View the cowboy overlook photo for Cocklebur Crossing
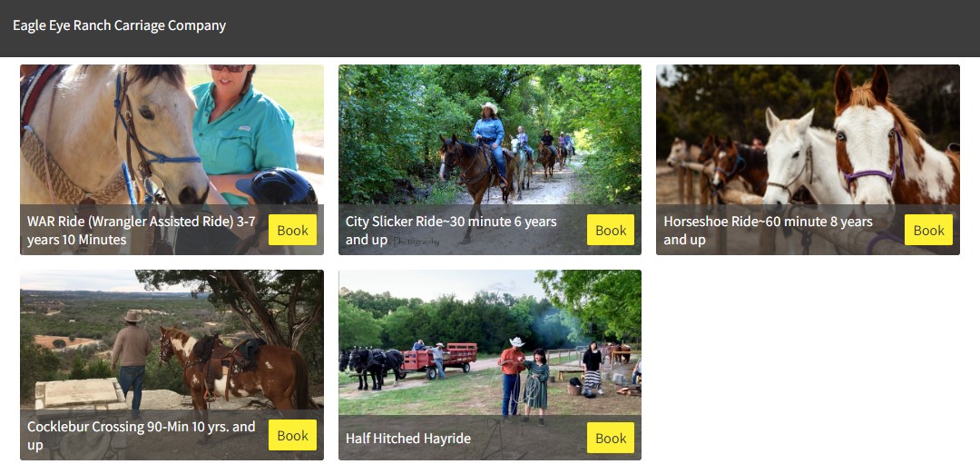Image resolution: width=980 pixels, height=474 pixels. [171, 340]
